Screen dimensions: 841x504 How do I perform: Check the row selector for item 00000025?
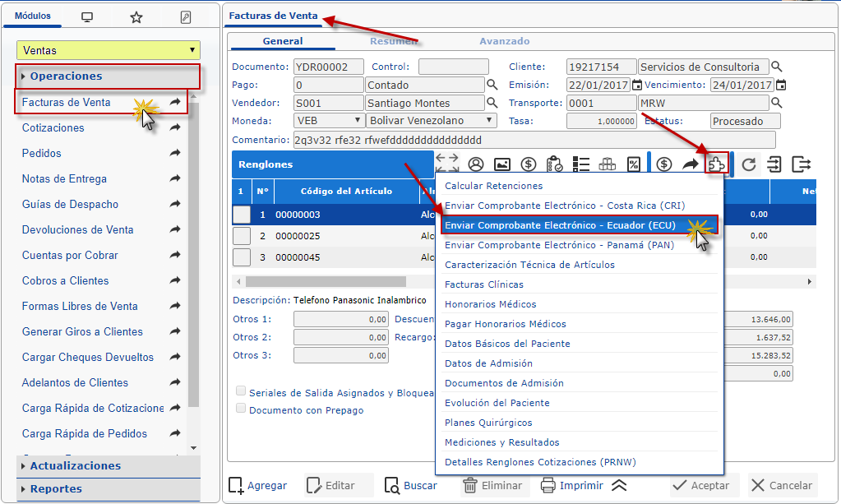pyautogui.click(x=241, y=236)
